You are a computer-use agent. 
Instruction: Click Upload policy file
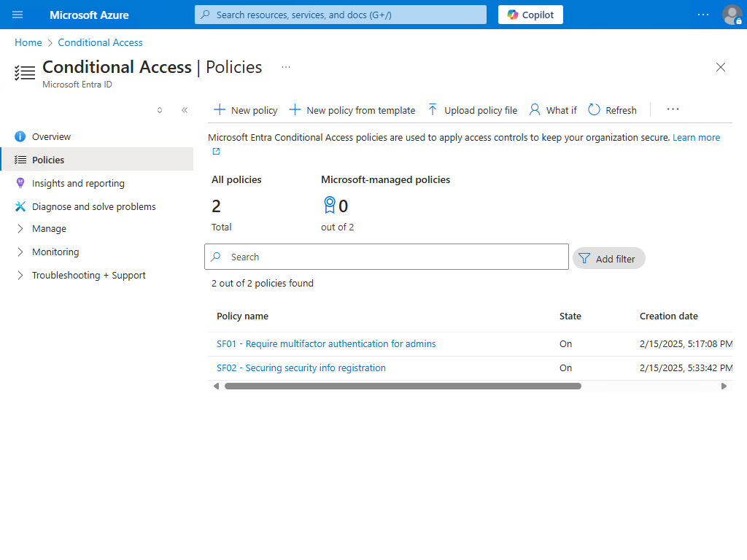[472, 110]
